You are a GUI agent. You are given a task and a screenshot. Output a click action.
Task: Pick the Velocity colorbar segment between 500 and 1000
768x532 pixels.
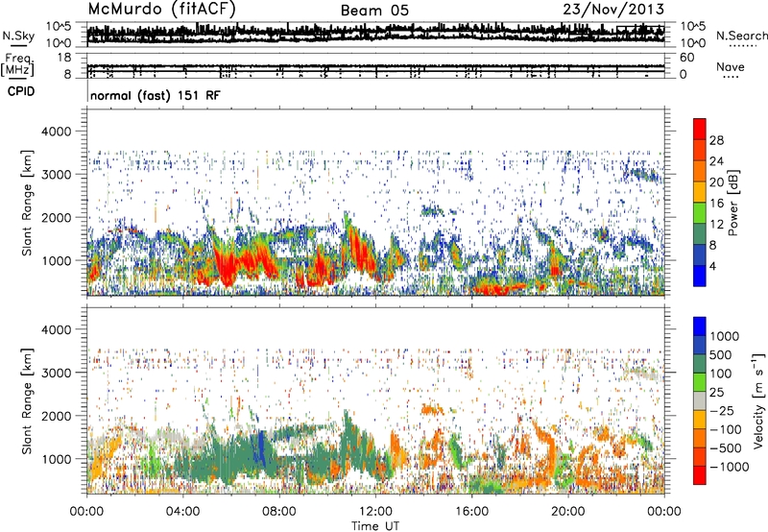pyautogui.click(x=700, y=346)
